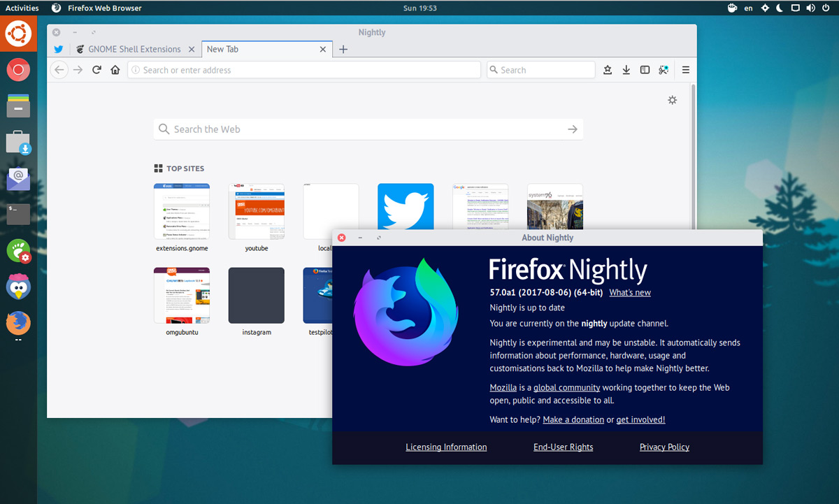
Task: Switch to GNOME Shell Extensions tab
Action: [x=134, y=49]
